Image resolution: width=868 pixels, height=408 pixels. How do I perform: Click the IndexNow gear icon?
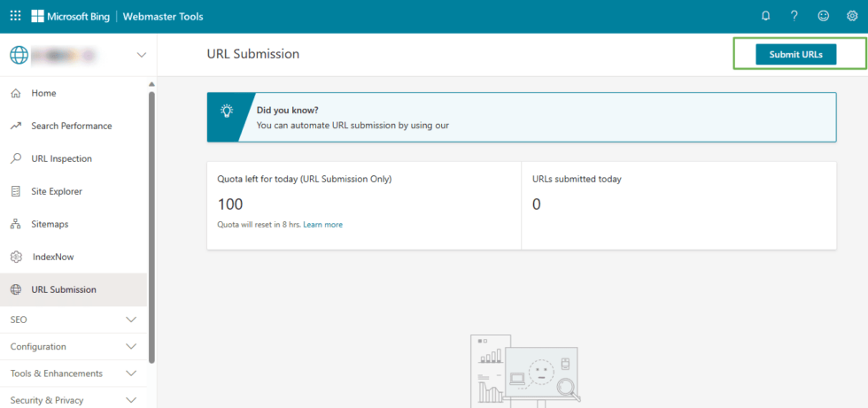click(16, 257)
